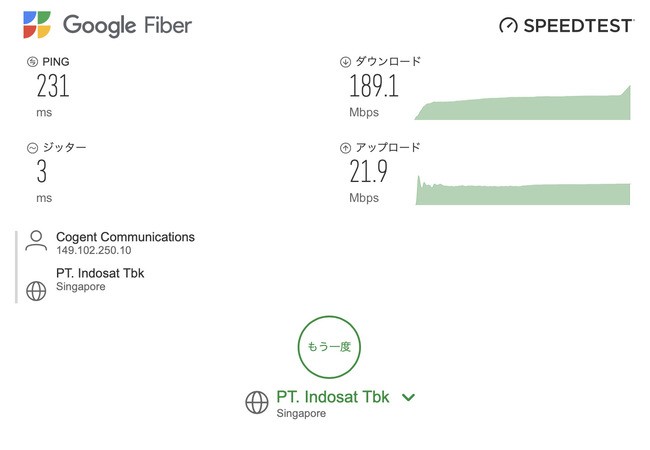This screenshot has width=650, height=450.
Task: Click the PING icon
Action: pyautogui.click(x=32, y=62)
